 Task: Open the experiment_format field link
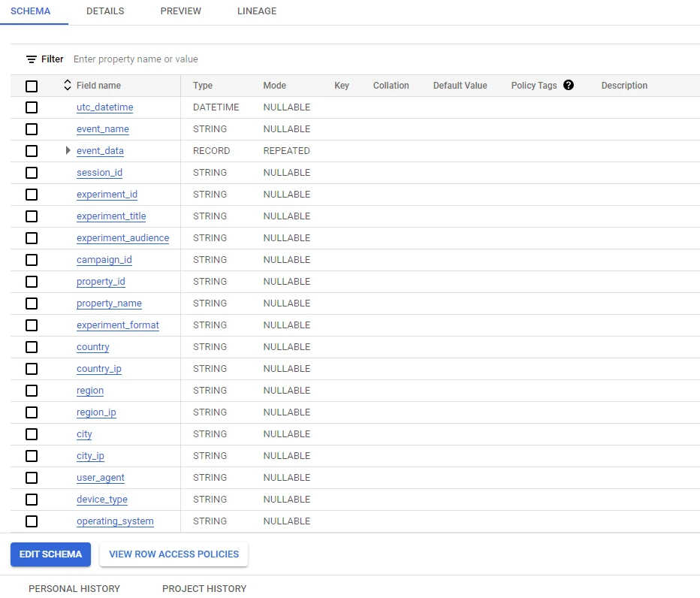[x=117, y=325]
